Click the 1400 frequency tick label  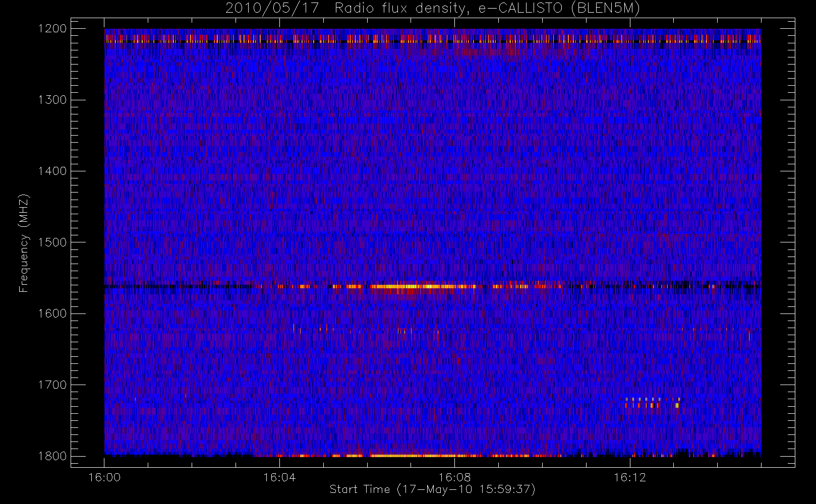pyautogui.click(x=52, y=171)
